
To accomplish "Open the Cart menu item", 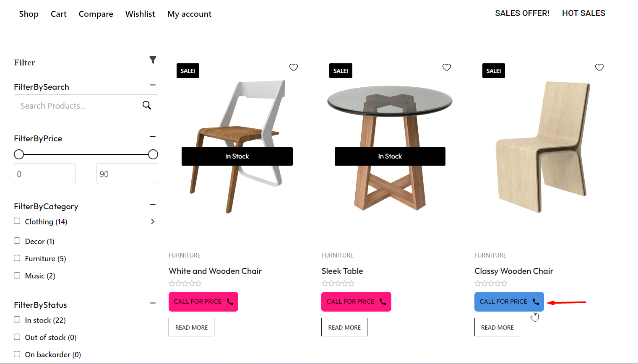I will 58,14.
